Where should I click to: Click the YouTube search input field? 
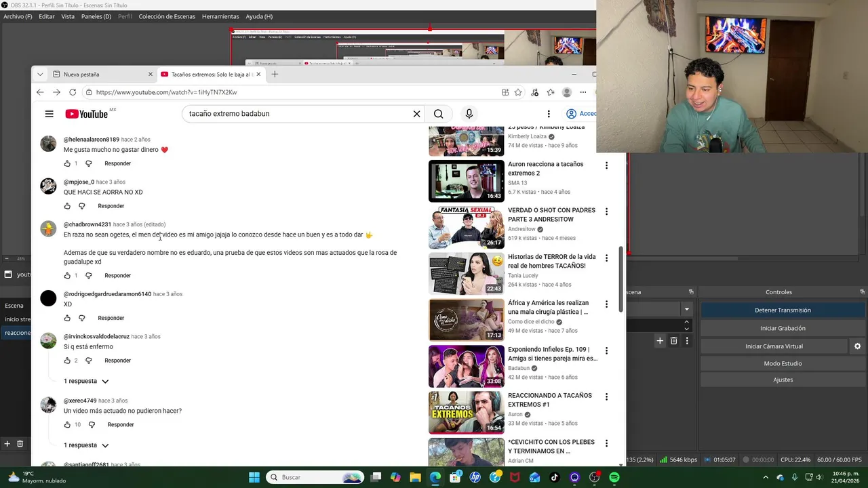(298, 114)
